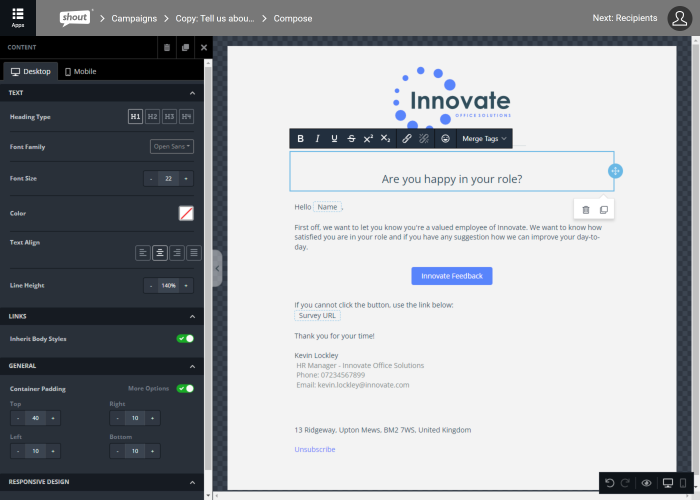Insert a link with chain icon

click(407, 138)
